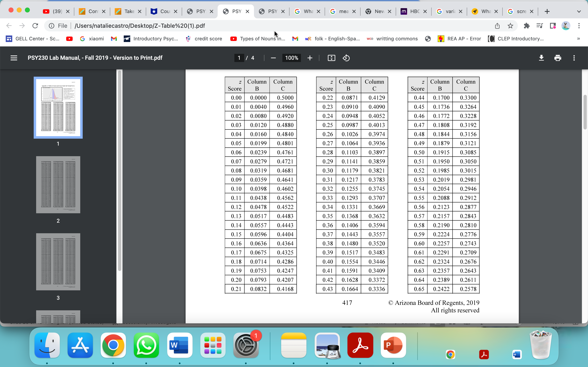Image resolution: width=588 pixels, height=367 pixels.
Task: Toggle Chrome side panel
Action: (x=553, y=26)
